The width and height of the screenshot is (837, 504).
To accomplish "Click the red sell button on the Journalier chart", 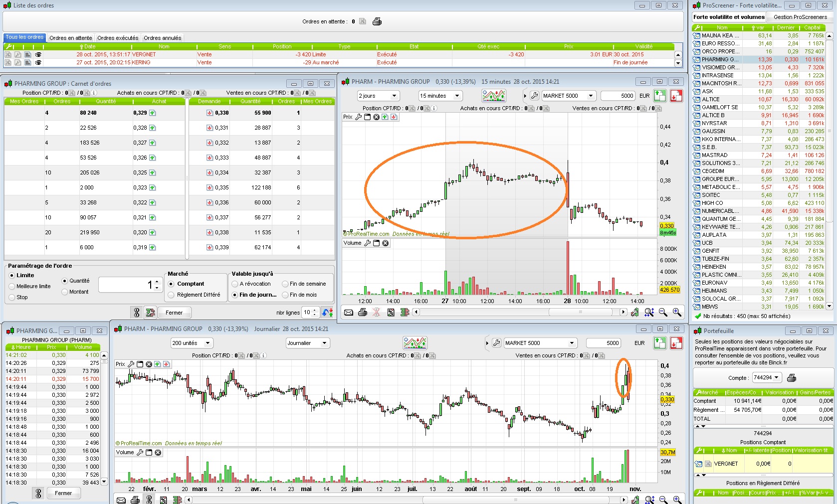I will [x=676, y=343].
